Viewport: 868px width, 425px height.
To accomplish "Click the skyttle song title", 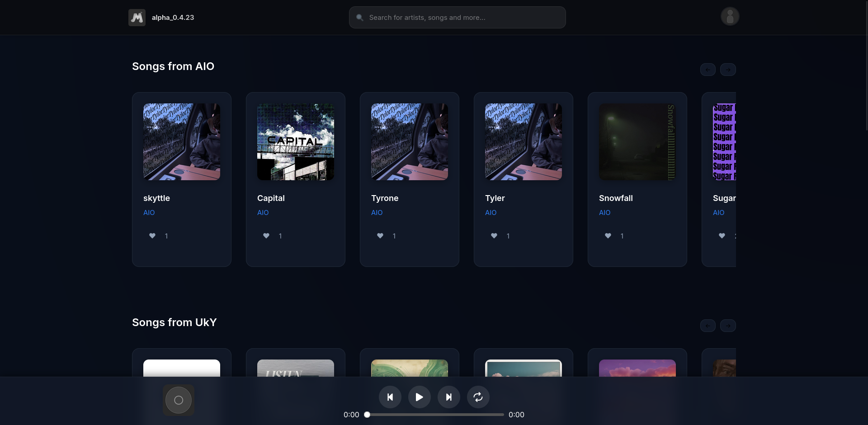I will coord(157,198).
